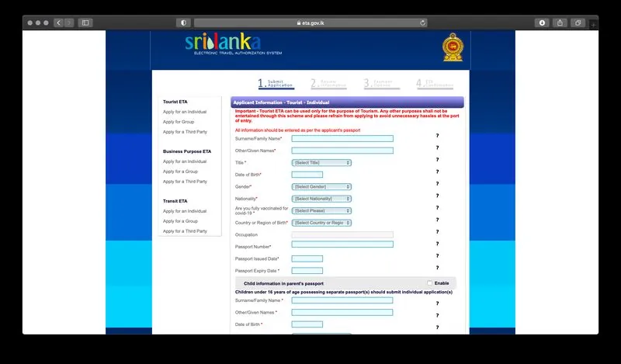Open Apply for an Individual under Tourist ETA
This screenshot has height=364, width=621.
(185, 112)
